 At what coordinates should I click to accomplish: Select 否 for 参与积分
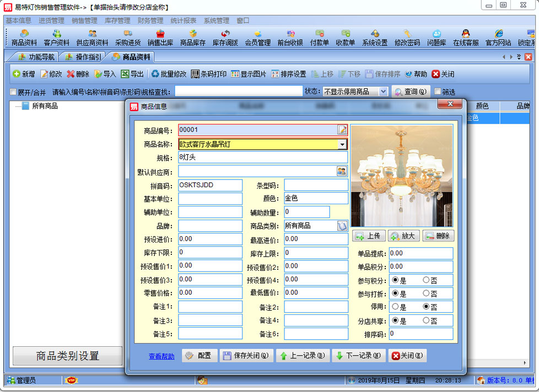[x=426, y=280]
